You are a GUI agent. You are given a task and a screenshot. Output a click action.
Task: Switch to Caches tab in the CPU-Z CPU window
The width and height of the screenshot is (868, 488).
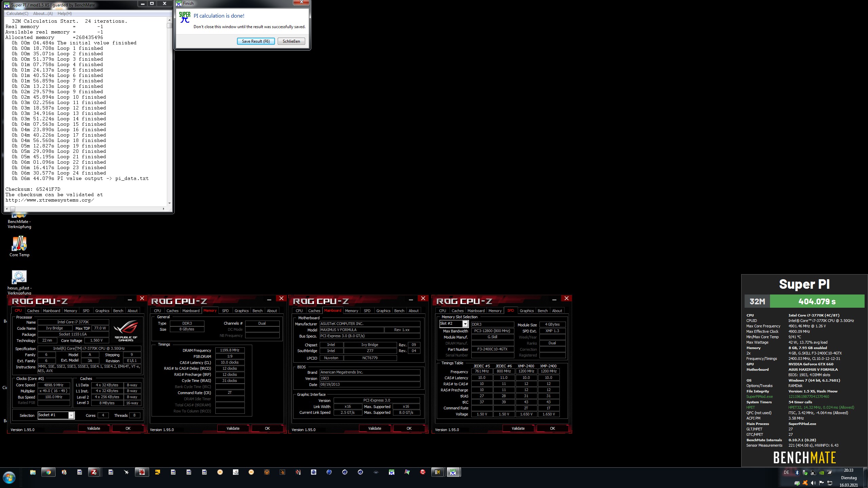click(33, 311)
